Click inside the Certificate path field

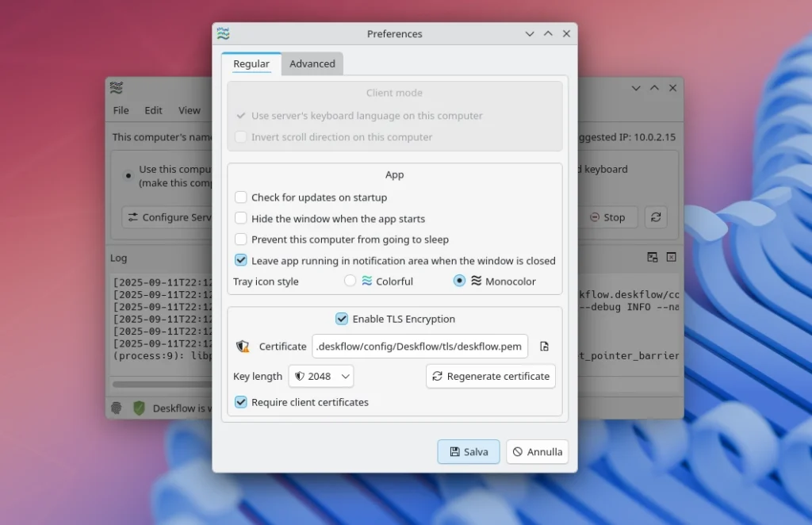419,347
